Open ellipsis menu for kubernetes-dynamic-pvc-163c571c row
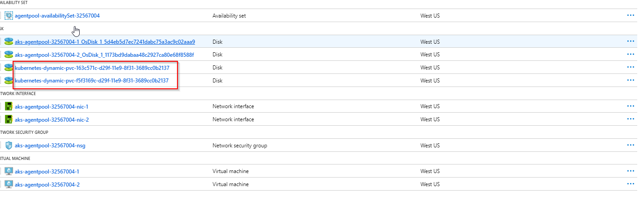Image resolution: width=644 pixels, height=210 pixels. click(630, 68)
